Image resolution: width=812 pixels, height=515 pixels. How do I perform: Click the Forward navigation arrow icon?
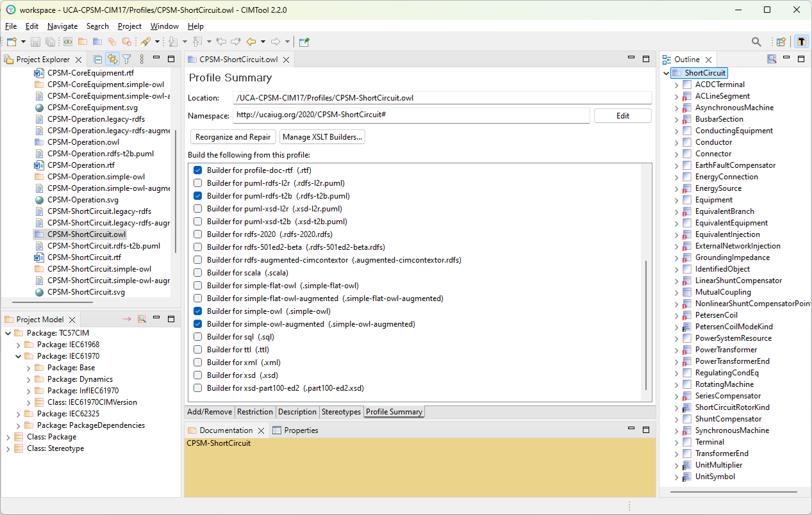tap(276, 42)
